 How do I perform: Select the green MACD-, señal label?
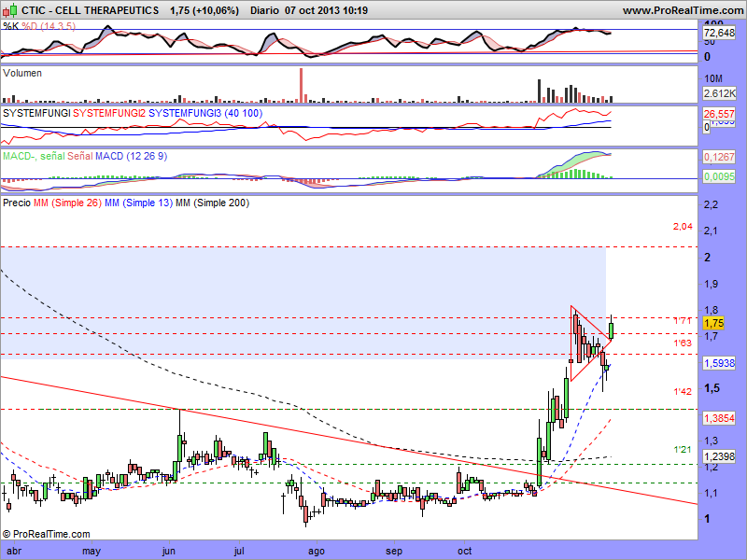click(34, 156)
